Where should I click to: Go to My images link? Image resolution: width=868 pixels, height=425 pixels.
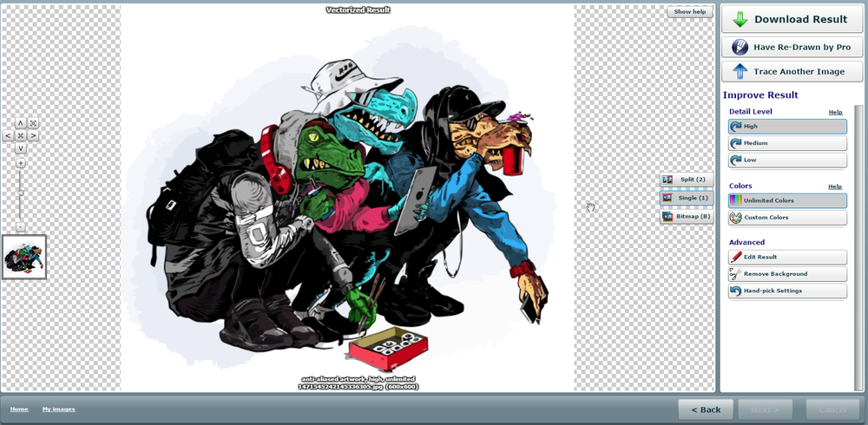(x=58, y=409)
